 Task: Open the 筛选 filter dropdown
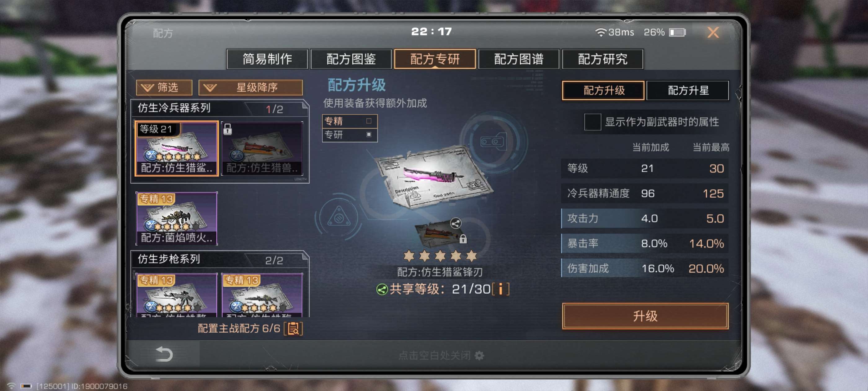pos(164,88)
